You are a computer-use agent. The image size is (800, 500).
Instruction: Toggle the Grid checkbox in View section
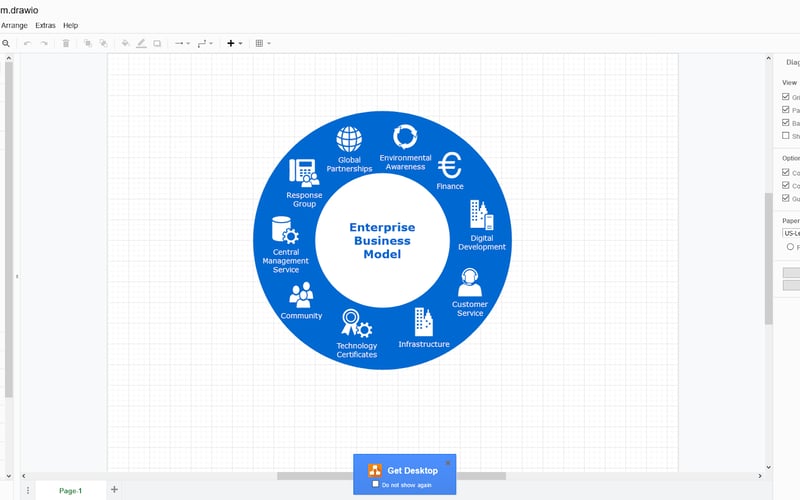point(786,97)
